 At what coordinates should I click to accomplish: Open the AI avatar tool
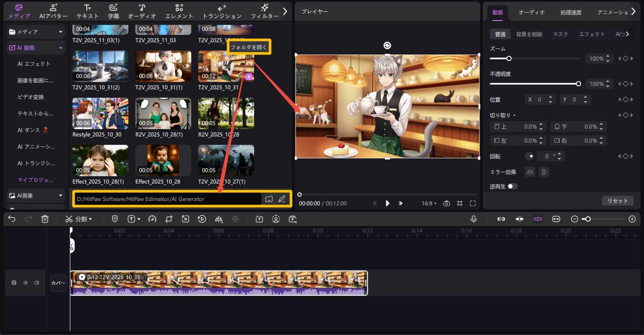tap(53, 11)
